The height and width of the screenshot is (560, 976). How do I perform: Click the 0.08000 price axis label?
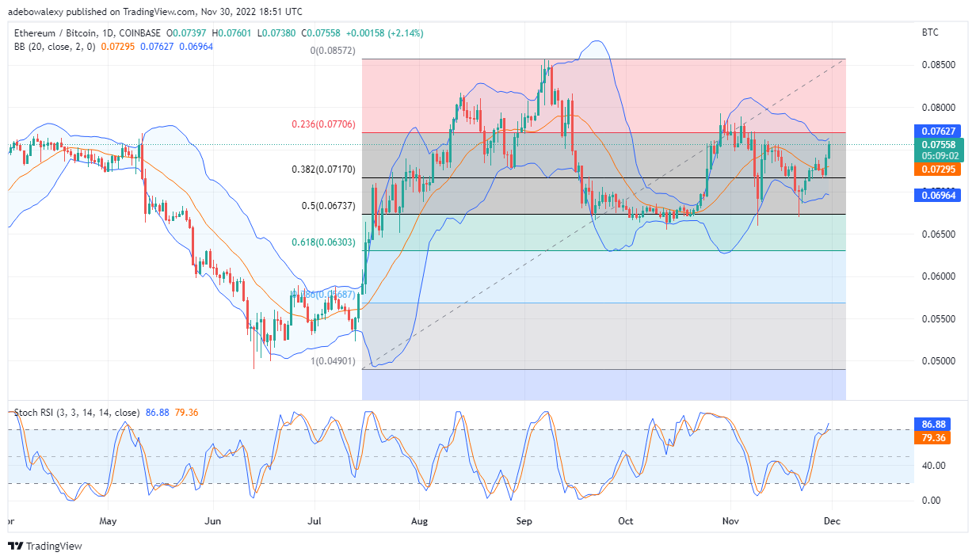click(938, 107)
